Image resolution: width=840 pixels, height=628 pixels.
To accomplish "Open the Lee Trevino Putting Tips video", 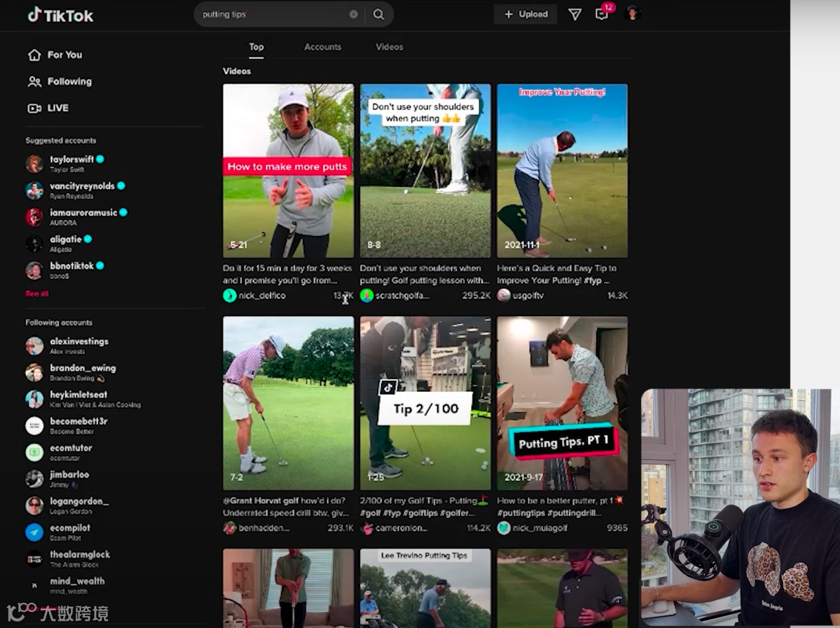I will click(425, 588).
